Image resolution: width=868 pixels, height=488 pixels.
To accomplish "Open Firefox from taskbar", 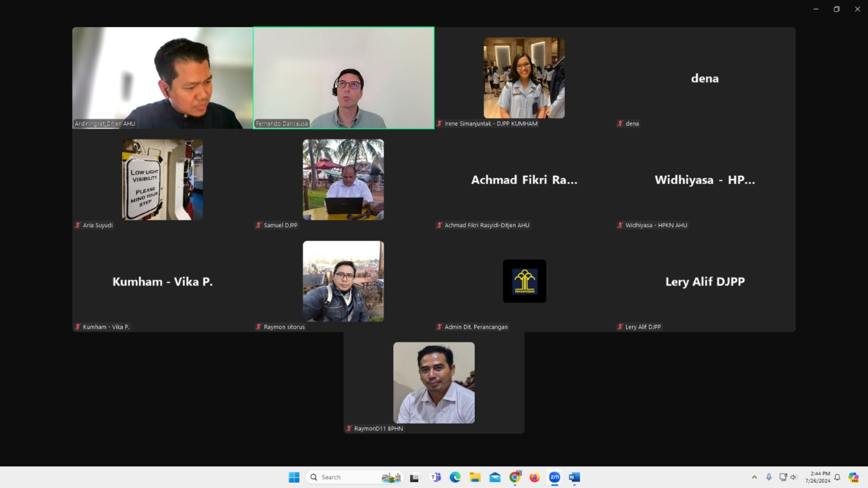I will point(535,477).
